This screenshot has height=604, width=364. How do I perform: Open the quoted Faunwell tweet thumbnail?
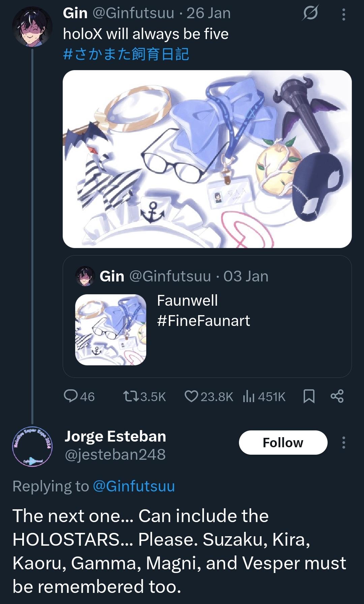point(111,330)
